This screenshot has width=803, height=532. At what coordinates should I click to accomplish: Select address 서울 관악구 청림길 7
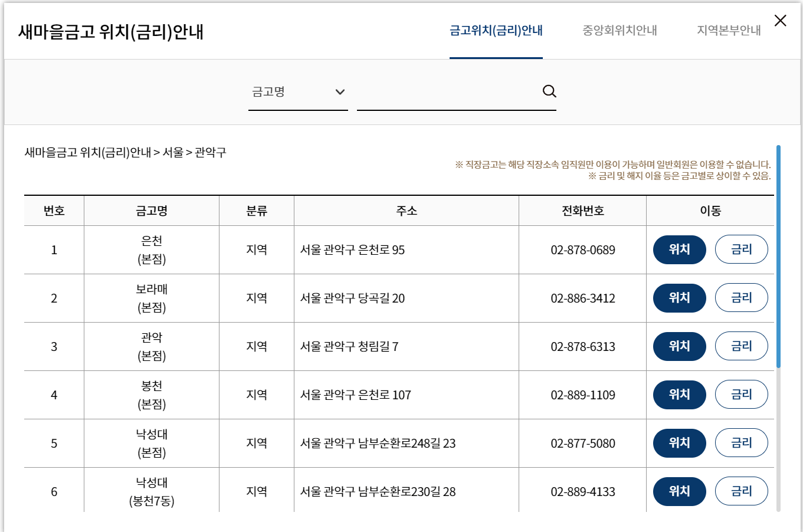click(349, 347)
